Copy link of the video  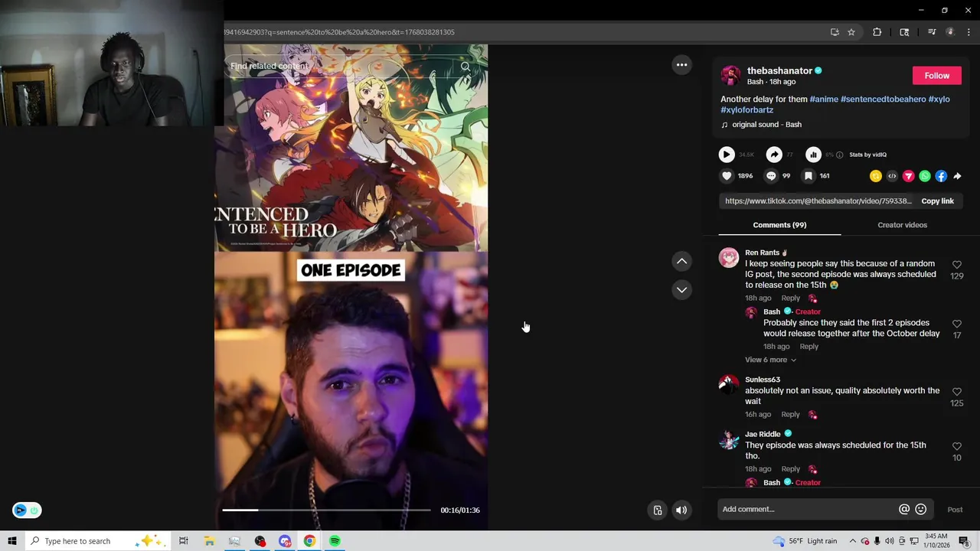937,201
